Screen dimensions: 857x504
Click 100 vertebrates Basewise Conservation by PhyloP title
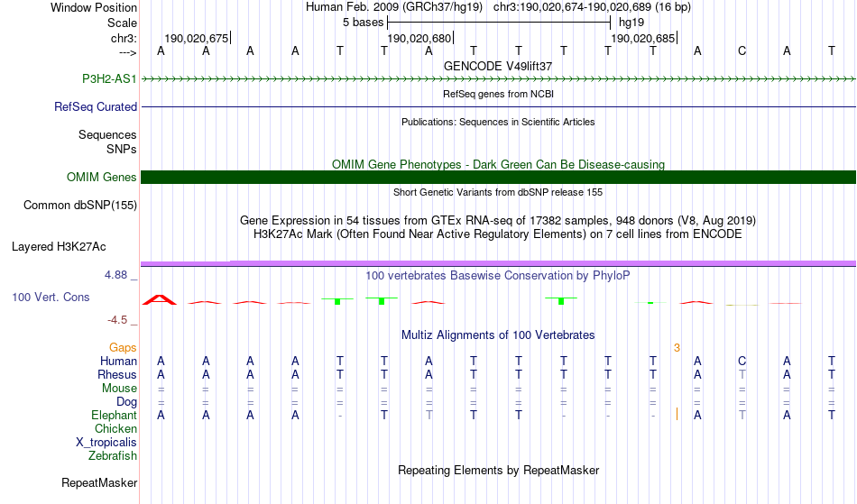(x=498, y=275)
